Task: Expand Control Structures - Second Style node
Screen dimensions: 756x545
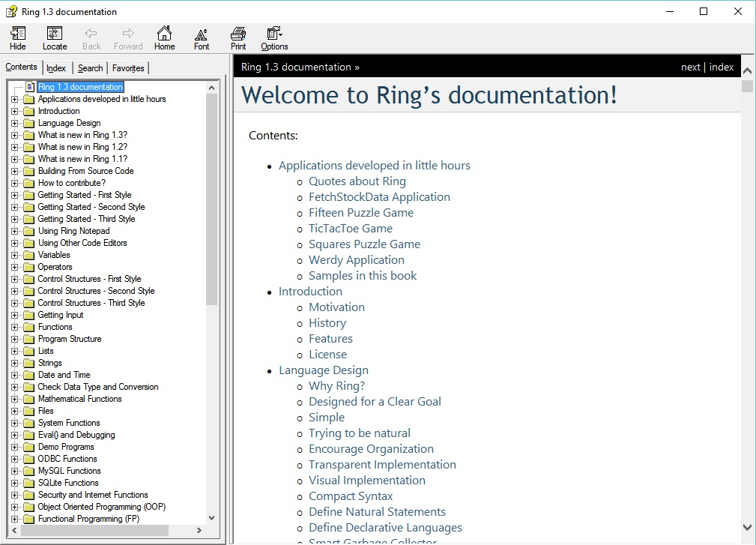Action: point(14,291)
